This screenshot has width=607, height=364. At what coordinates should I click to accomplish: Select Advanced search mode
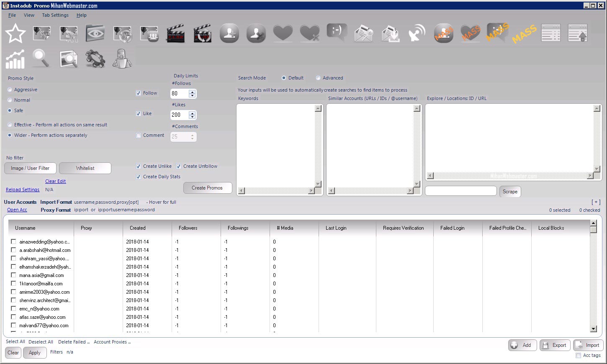tap(318, 78)
